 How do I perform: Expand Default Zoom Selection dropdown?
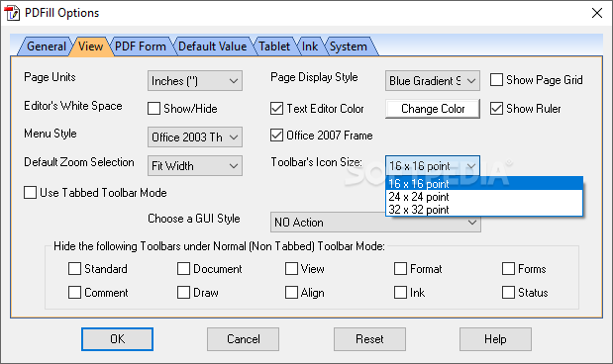pos(195,166)
